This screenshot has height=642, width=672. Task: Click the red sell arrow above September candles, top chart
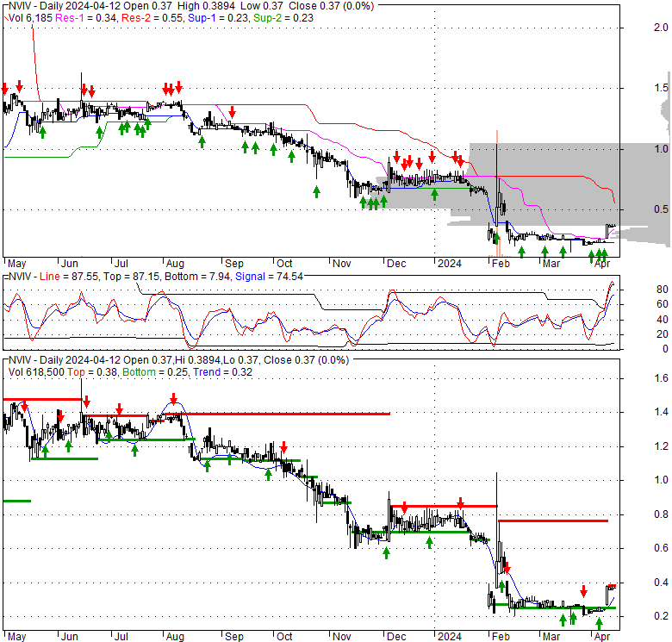232,113
